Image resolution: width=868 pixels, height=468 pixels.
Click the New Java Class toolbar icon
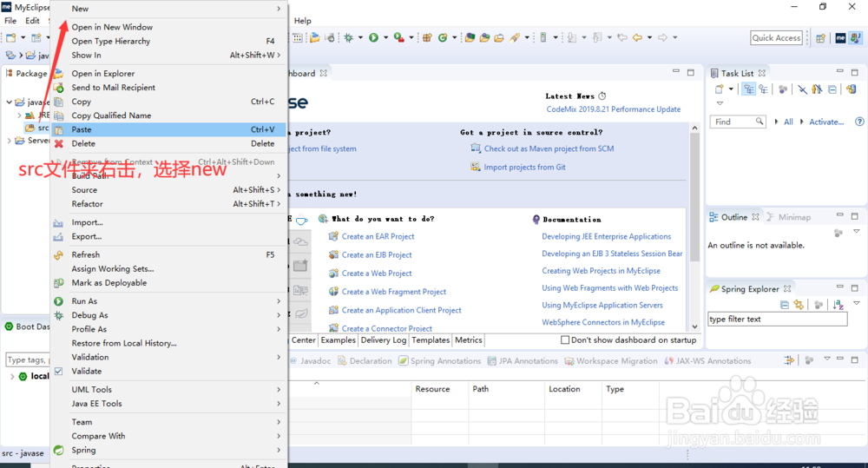point(443,37)
